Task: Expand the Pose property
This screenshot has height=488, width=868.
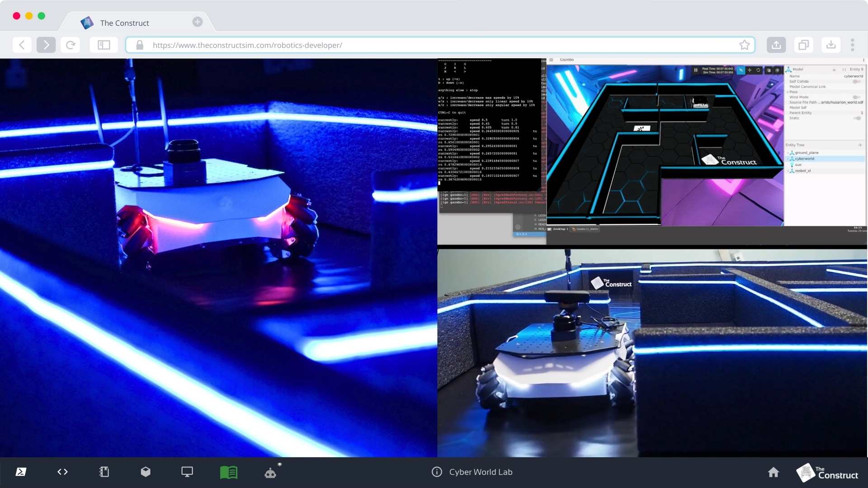Action: pos(788,92)
